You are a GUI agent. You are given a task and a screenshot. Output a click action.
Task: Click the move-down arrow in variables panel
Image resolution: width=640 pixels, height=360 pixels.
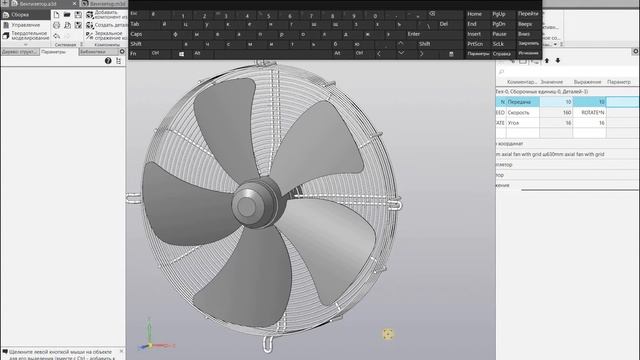558,60
